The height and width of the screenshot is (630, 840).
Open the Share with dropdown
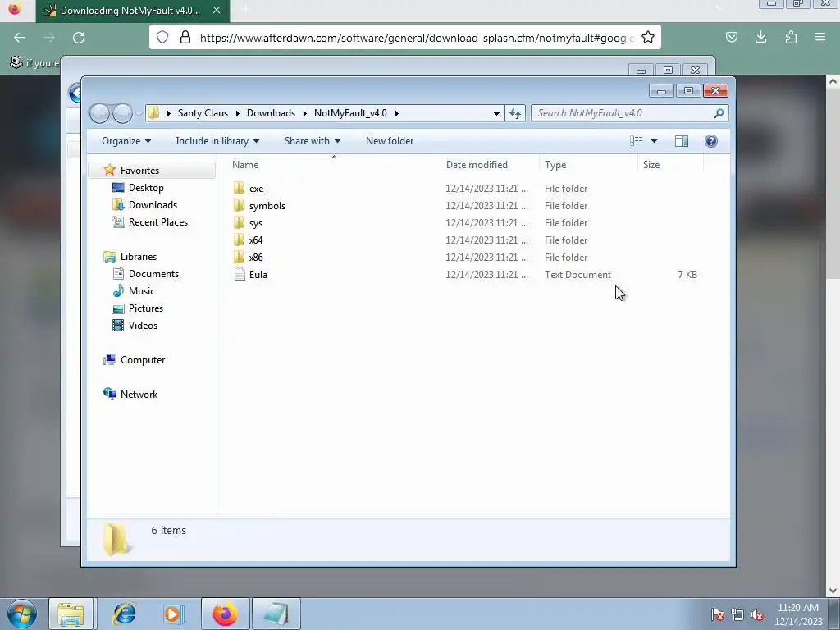[313, 141]
